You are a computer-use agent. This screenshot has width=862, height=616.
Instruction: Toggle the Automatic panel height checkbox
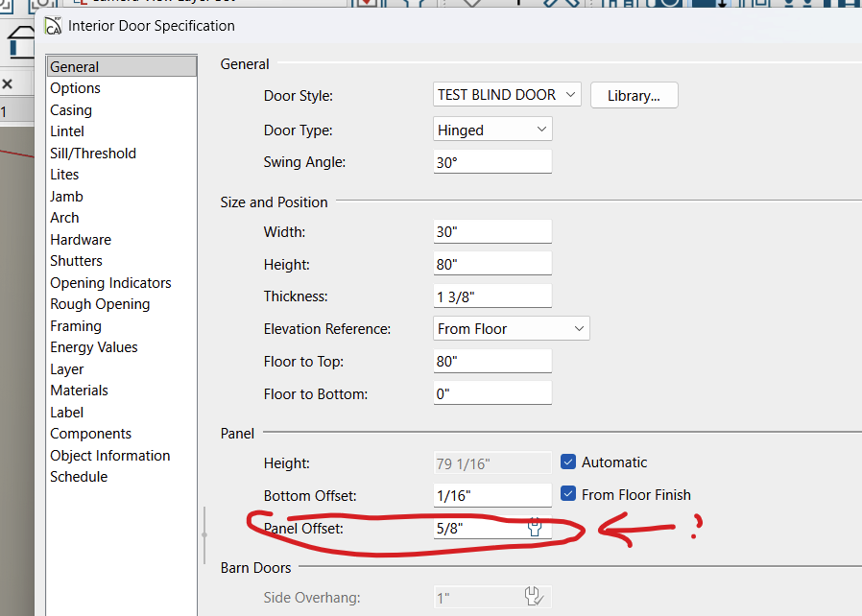click(x=568, y=462)
